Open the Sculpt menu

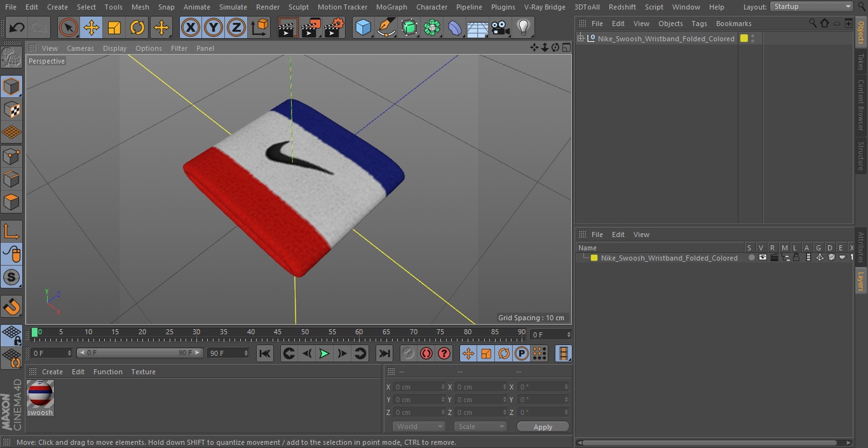click(x=298, y=7)
